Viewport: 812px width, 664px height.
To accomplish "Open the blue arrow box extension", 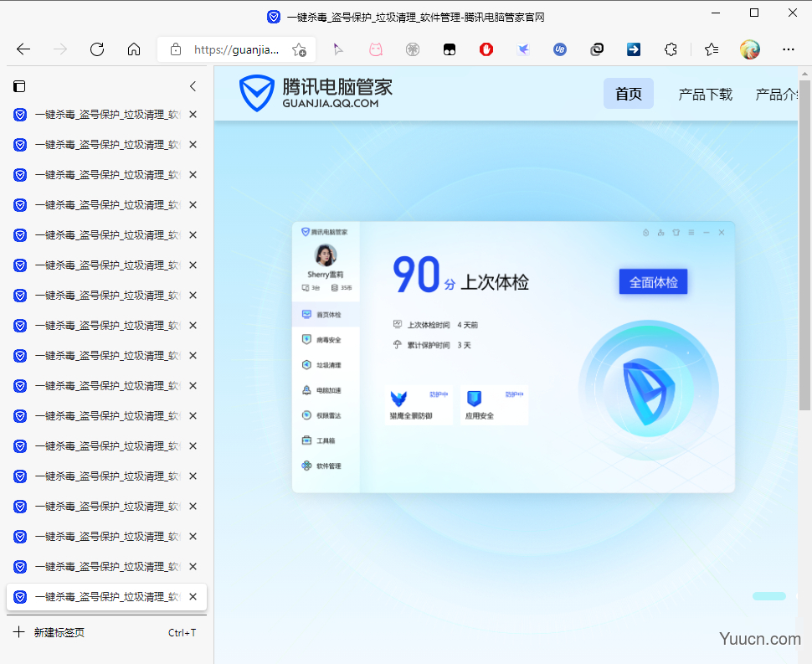I will point(634,49).
